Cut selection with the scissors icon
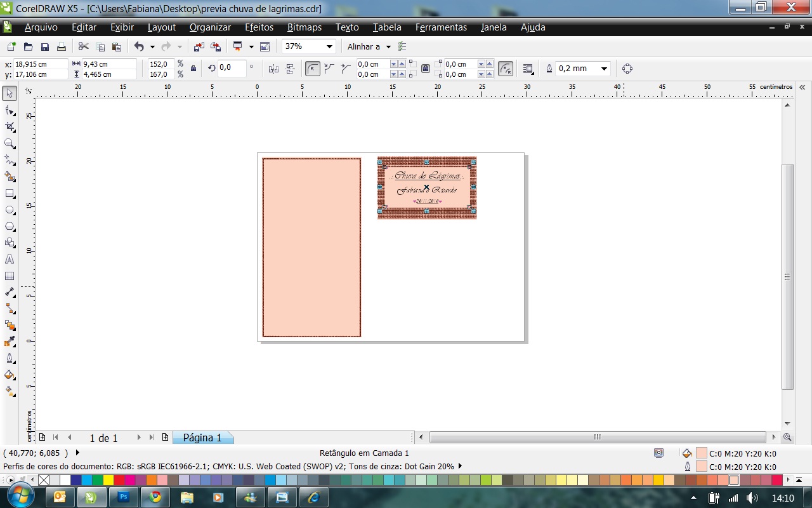 (83, 46)
